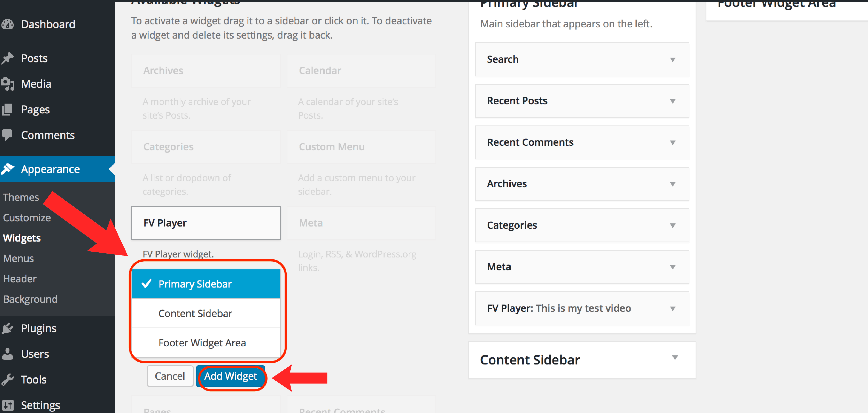Open the Menus submenu item
The image size is (868, 413).
18,258
